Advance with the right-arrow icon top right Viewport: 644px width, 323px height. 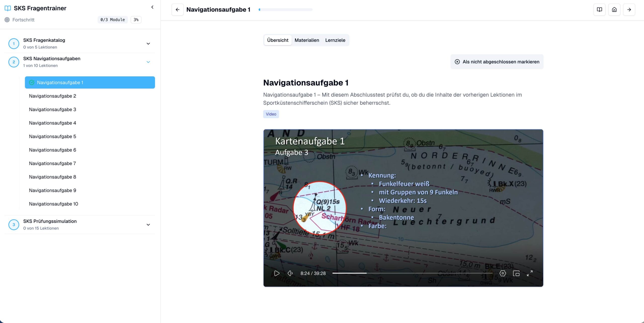click(x=629, y=9)
